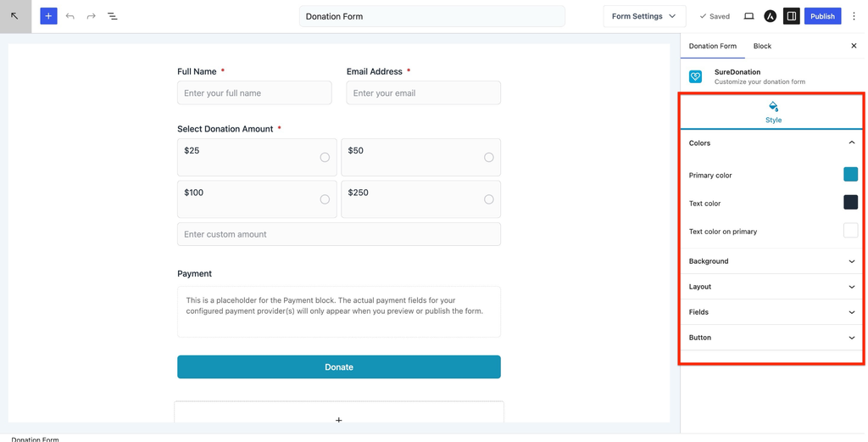Click the Payment heading label
The image size is (868, 442).
(194, 274)
